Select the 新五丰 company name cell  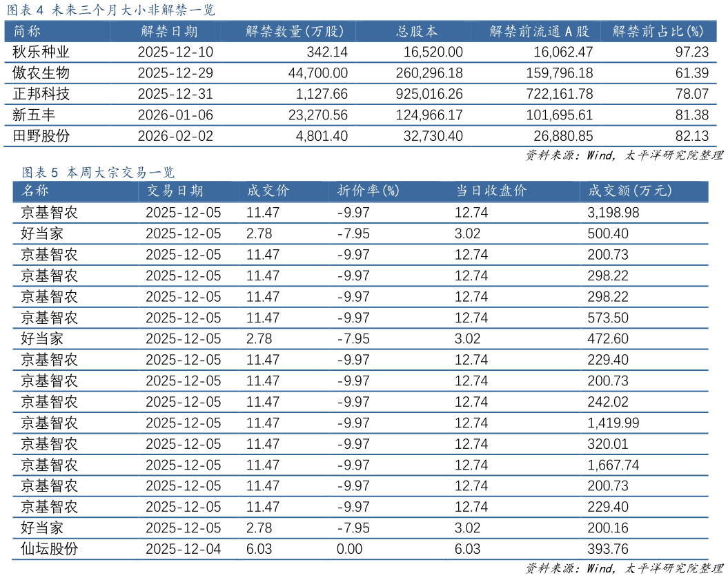pos(34,115)
